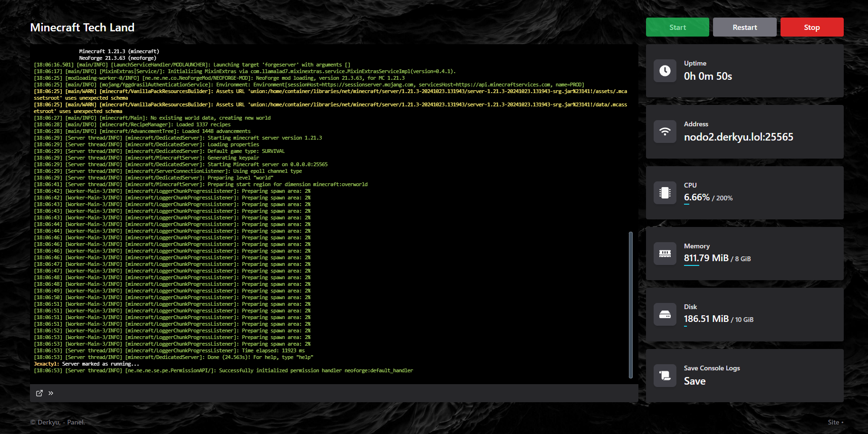Click 'Time elapsed: 11923 ms' log line
Screen dimensions: 868x434
coord(169,350)
